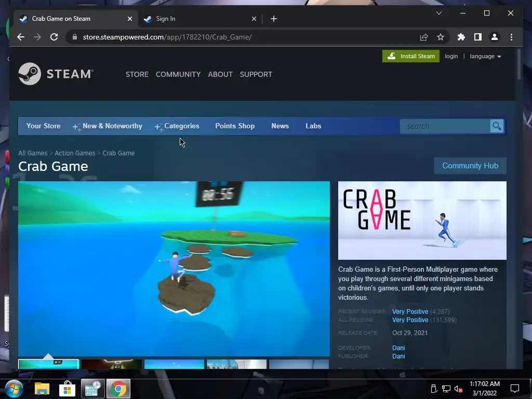Expand the tab search chevron

pos(438,13)
